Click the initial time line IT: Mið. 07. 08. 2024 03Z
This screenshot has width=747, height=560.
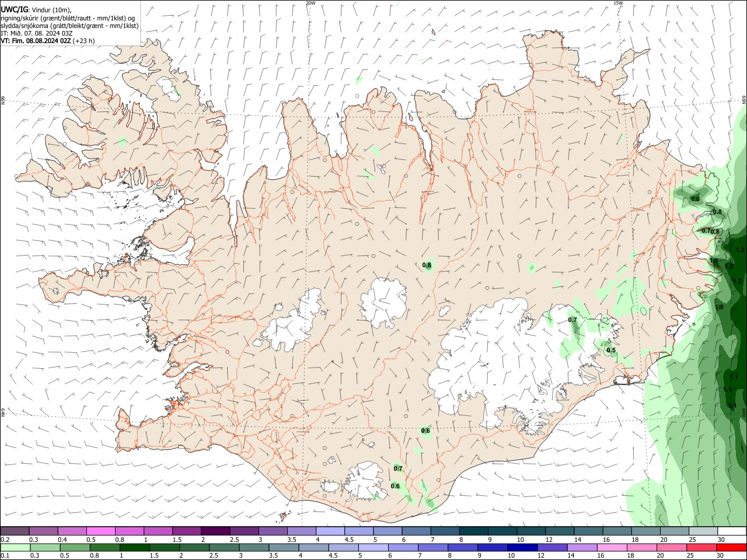(x=37, y=33)
